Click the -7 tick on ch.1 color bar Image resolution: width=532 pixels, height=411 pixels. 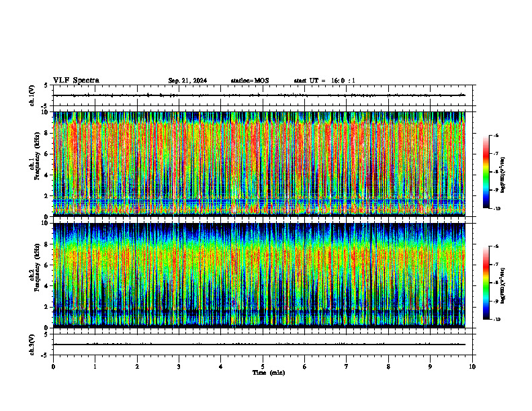click(496, 154)
